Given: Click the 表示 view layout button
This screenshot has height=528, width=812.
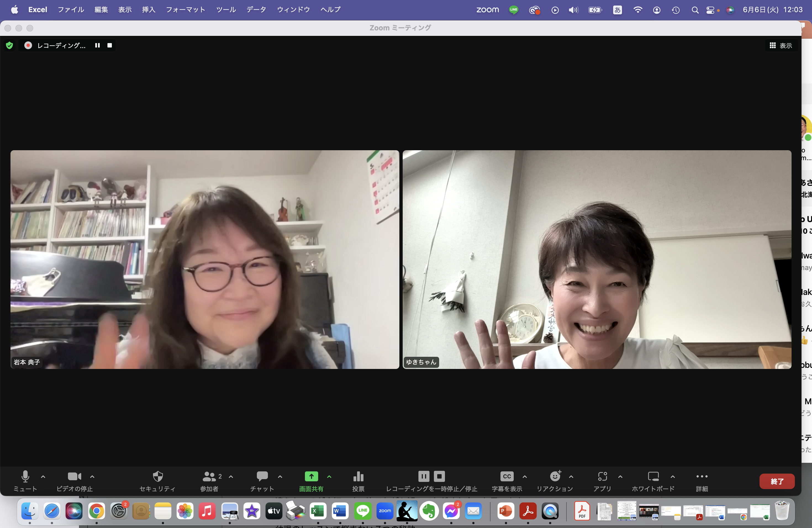Looking at the screenshot, I should click(x=781, y=45).
